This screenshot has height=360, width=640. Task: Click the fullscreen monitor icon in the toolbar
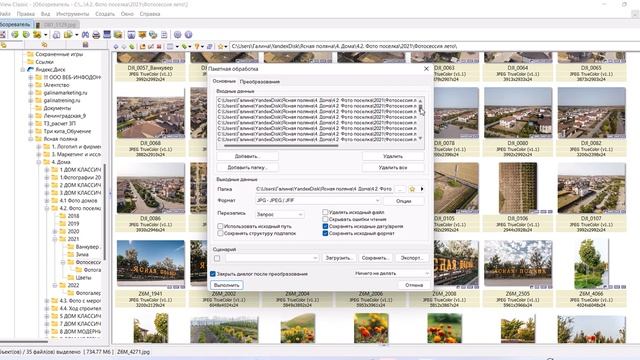[x=107, y=35]
